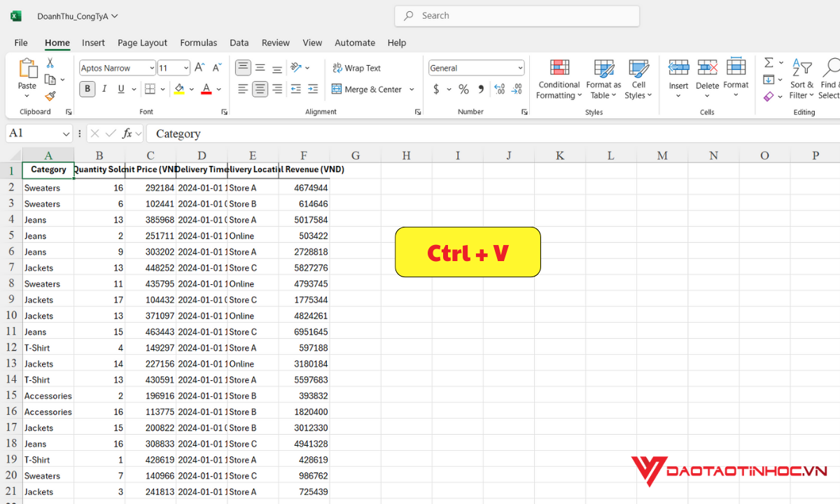This screenshot has height=504, width=840.
Task: Click Decrease Decimal icon
Action: [517, 89]
